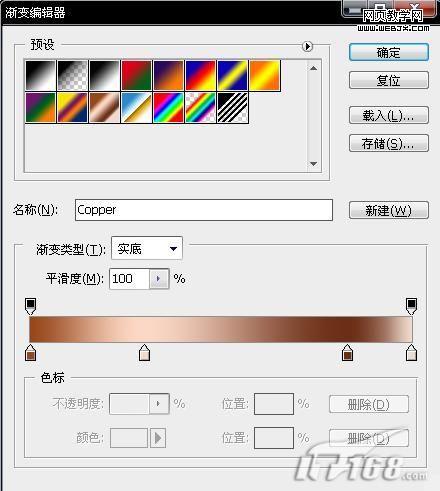
Task: Open the opacity slider arrow in 色标
Action: click(x=159, y=404)
